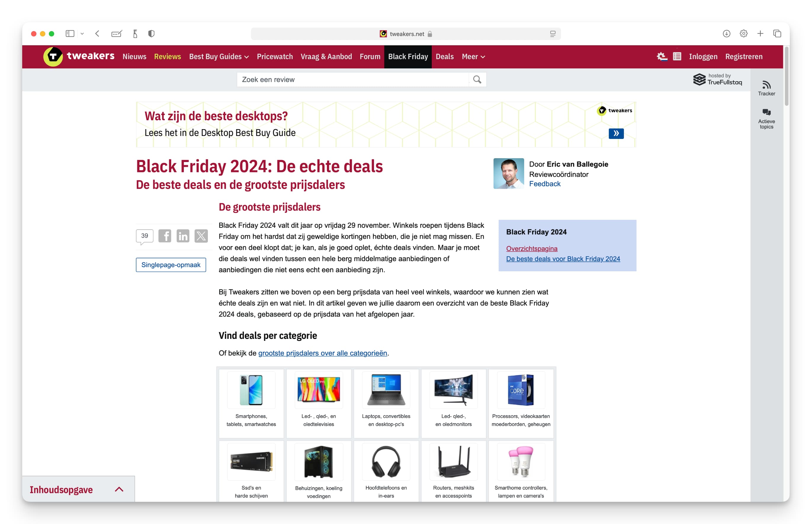The height and width of the screenshot is (524, 812).
Task: Click the list view icon beside Inloggen
Action: tap(677, 57)
